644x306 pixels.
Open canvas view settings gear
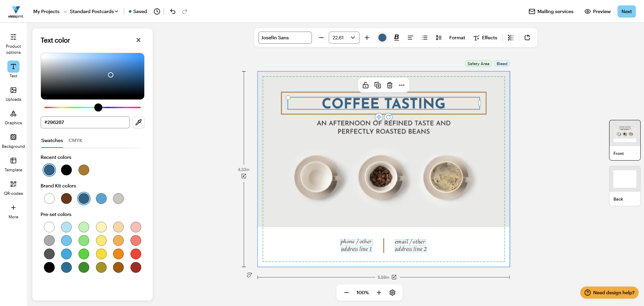point(392,293)
